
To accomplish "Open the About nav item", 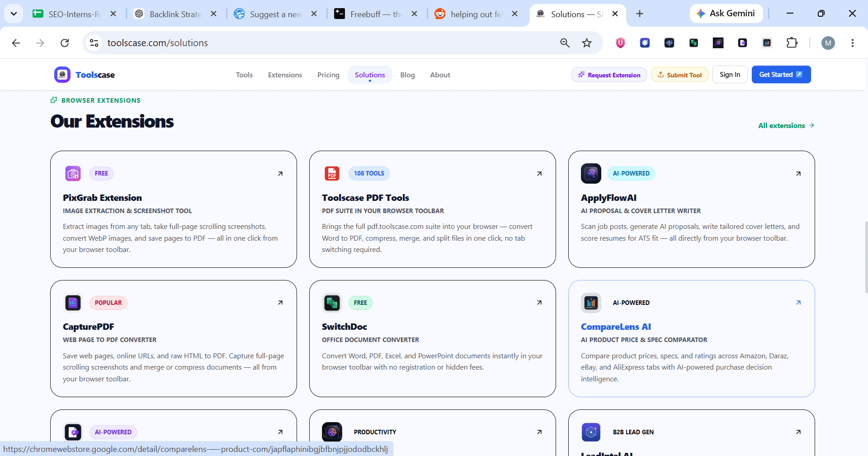I will click(x=440, y=75).
